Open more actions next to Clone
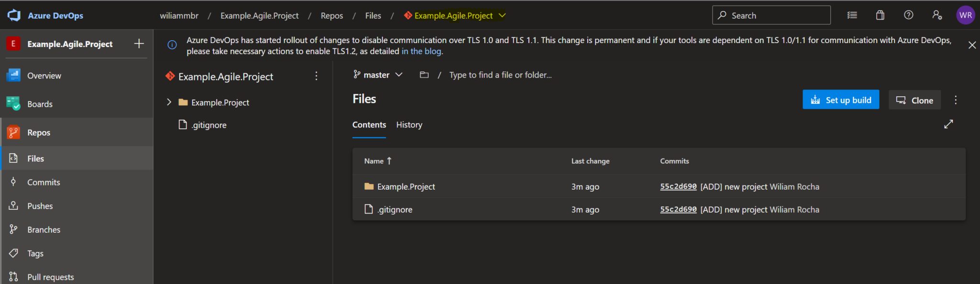The image size is (980, 284). click(956, 100)
